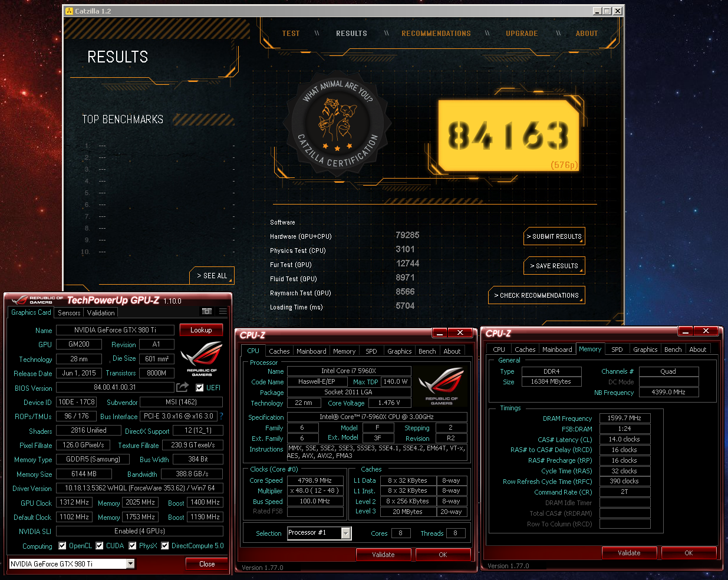Close the CPU-Z CPU window

tap(460, 333)
